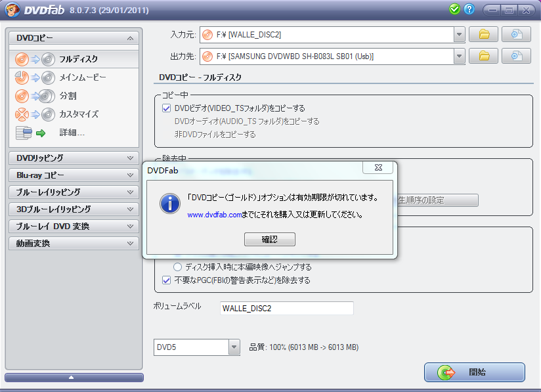Expand the ブルーレイリッピング section
Screen dimensions: 541x392
(x=74, y=192)
